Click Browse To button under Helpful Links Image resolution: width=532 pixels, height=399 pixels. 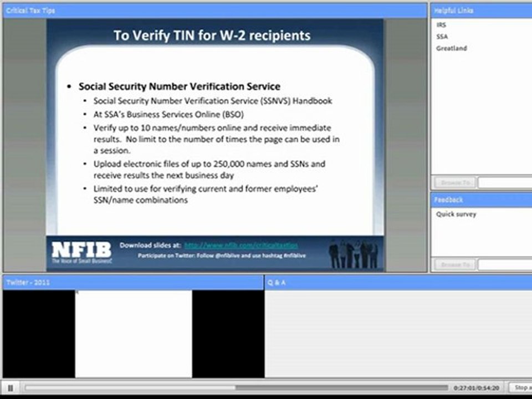tap(455, 183)
